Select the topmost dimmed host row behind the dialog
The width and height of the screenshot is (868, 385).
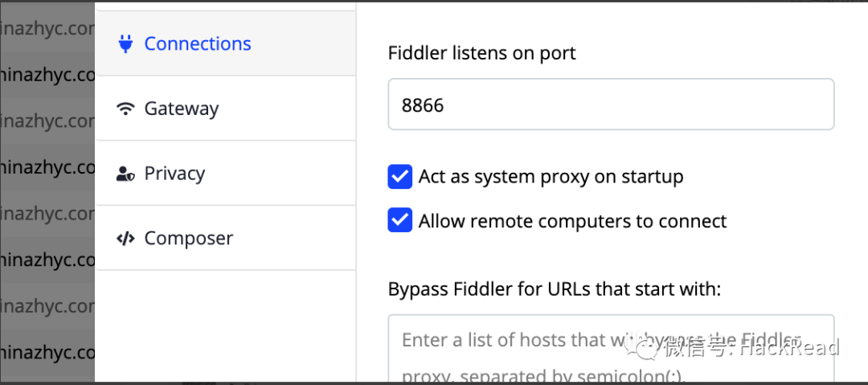(47, 29)
